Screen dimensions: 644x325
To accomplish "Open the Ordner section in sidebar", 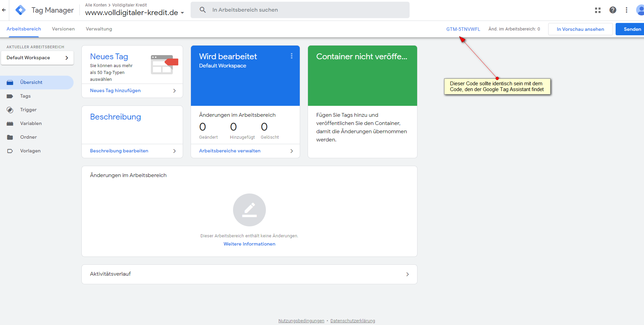I will 28,137.
